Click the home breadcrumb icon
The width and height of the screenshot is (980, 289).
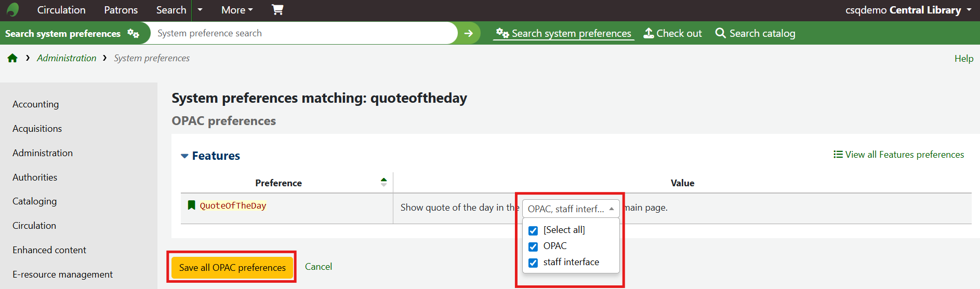coord(12,58)
